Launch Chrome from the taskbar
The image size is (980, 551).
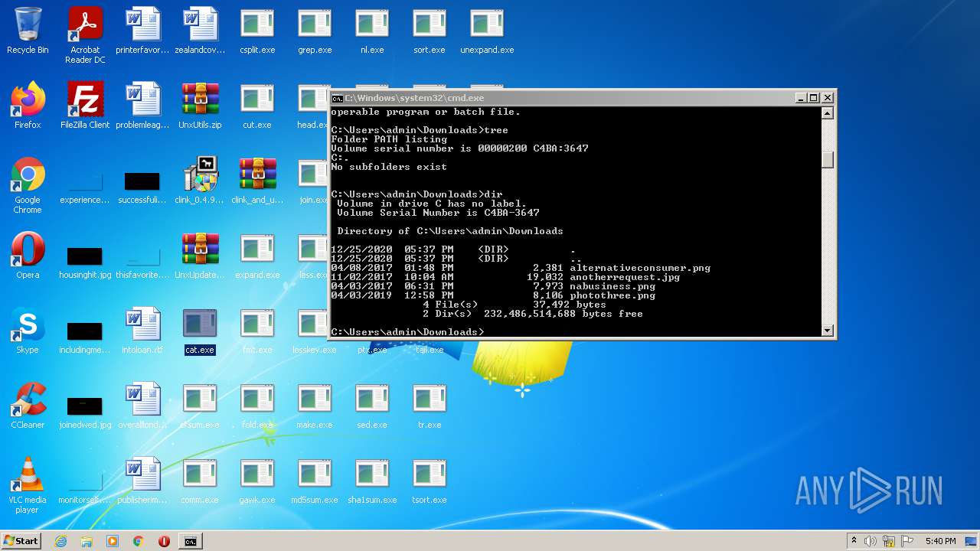click(x=139, y=541)
